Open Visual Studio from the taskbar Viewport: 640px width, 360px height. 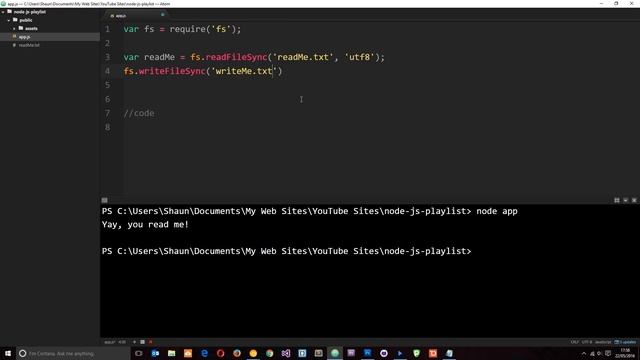click(x=286, y=353)
